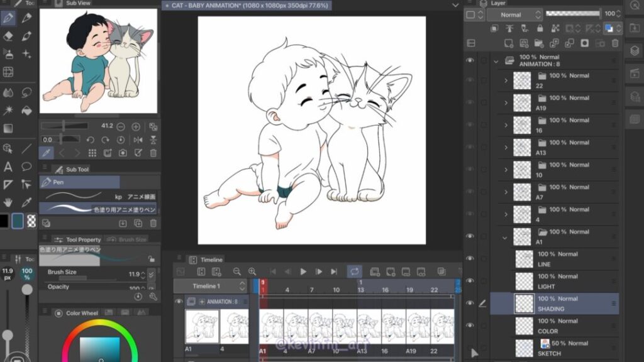Zoom in on the timeline
Screen dimensions: 644x362
pos(252,271)
